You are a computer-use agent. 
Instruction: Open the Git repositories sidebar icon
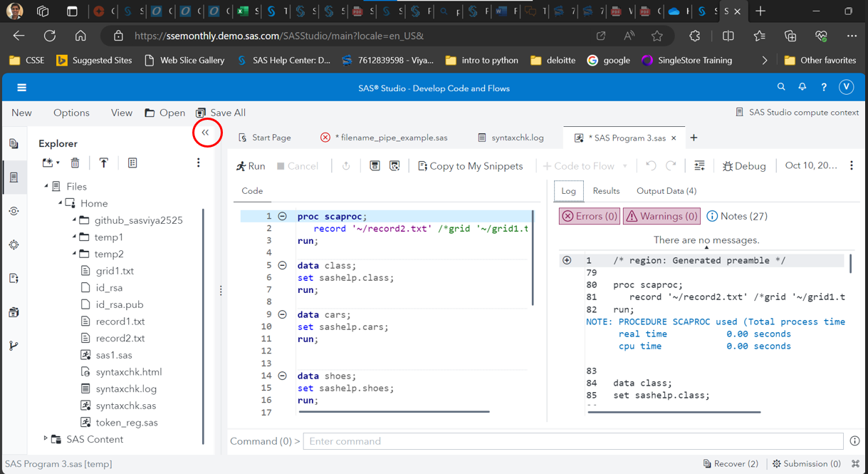click(x=14, y=346)
